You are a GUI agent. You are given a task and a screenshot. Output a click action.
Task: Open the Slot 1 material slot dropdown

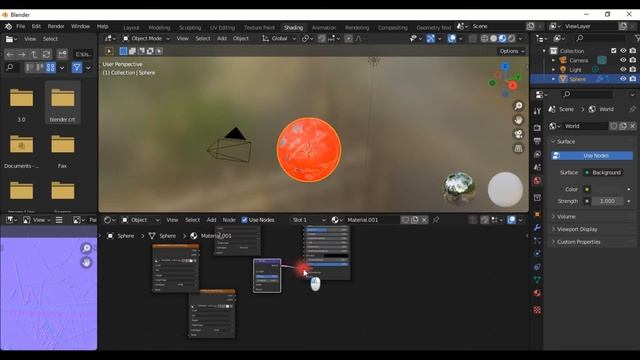[309, 220]
